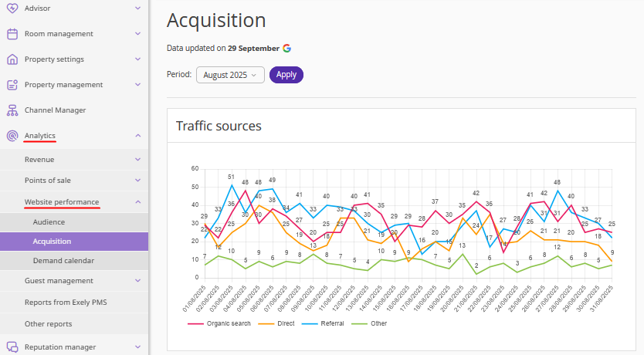Hide the Direct series via legend
Image resolution: width=644 pixels, height=355 pixels.
pyautogui.click(x=284, y=323)
